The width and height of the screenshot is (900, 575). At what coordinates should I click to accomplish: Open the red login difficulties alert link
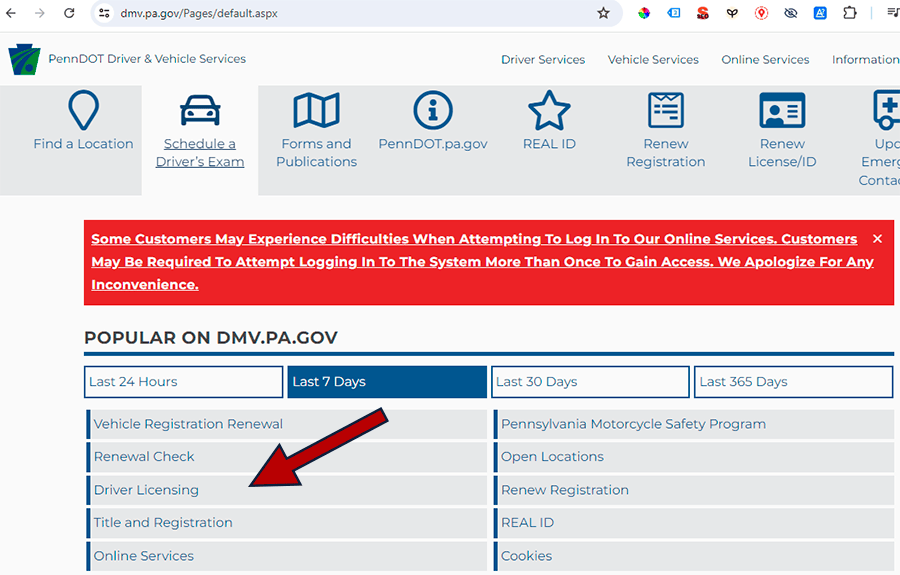482,262
